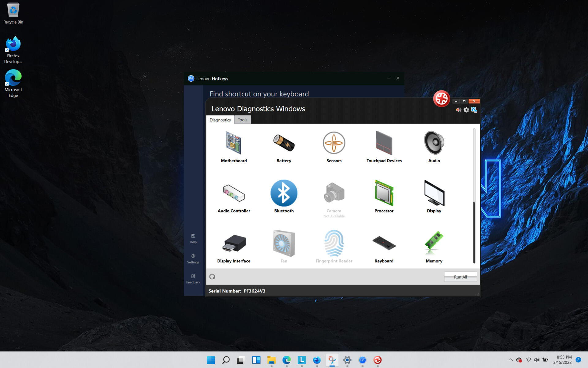Screen dimensions: 588x368
Task: Expand the system tray hidden icons chevron
Action: tap(511, 360)
